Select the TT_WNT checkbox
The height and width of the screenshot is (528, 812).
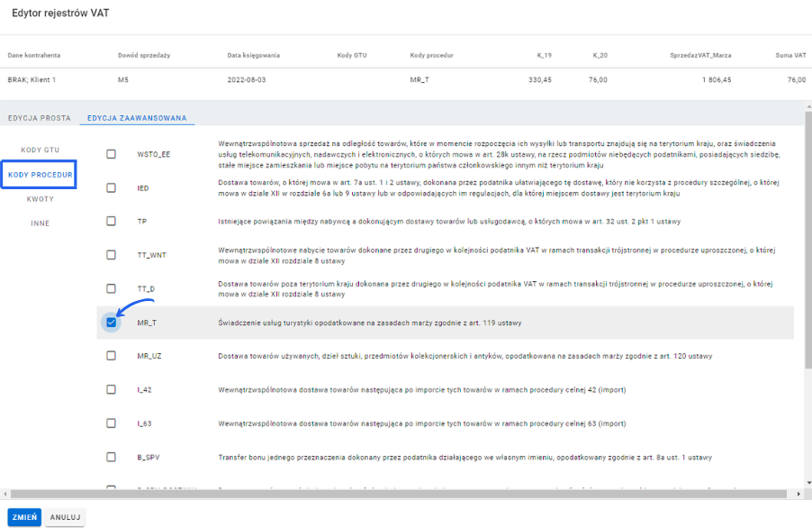click(x=112, y=255)
